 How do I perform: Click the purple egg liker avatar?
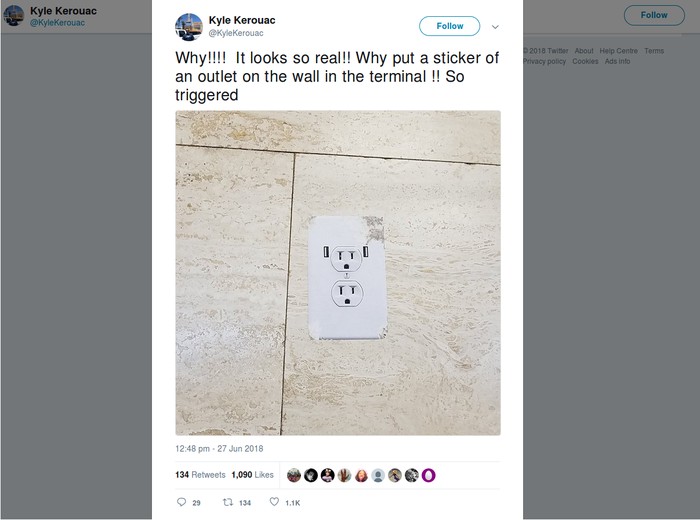pyautogui.click(x=429, y=475)
